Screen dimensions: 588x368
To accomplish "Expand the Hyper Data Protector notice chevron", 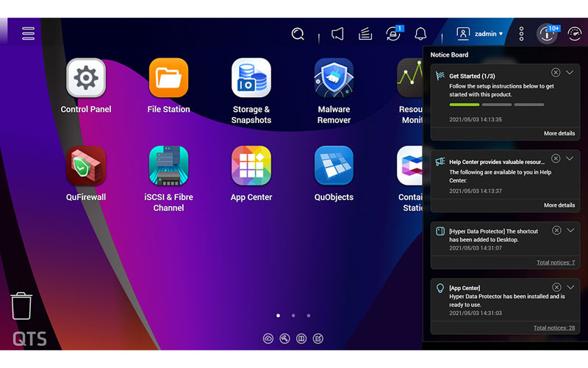I will click(570, 230).
